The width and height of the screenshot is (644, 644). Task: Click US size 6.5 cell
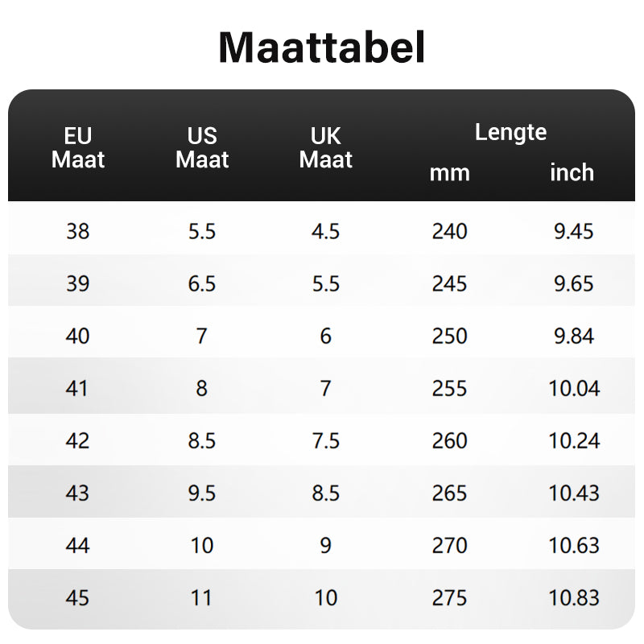coord(202,284)
